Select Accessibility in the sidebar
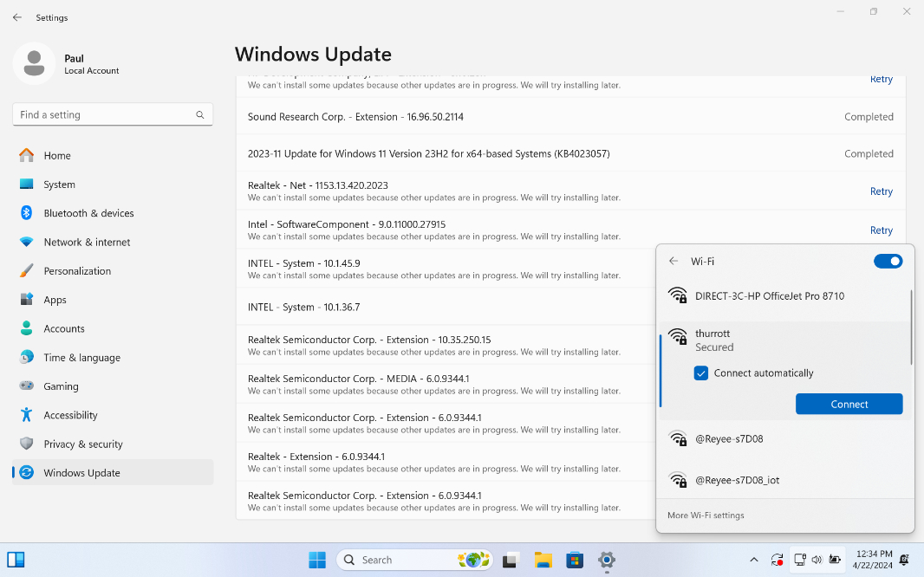This screenshot has width=924, height=577. click(x=70, y=415)
